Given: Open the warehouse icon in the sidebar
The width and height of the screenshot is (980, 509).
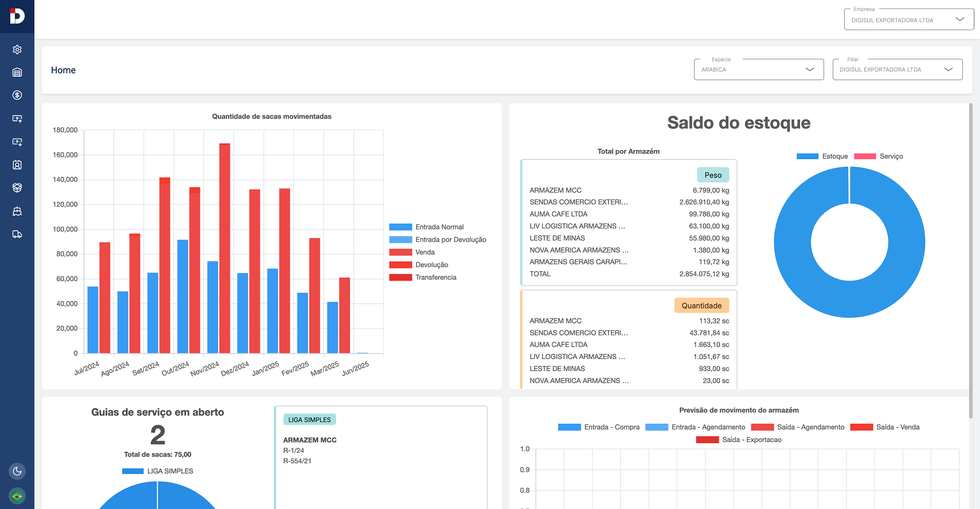Looking at the screenshot, I should tap(17, 72).
